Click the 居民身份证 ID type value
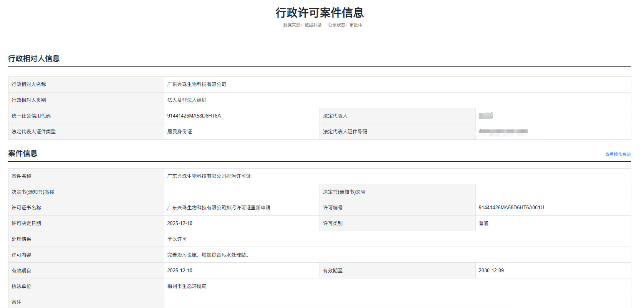The height and width of the screenshot is (308, 644). 179,132
